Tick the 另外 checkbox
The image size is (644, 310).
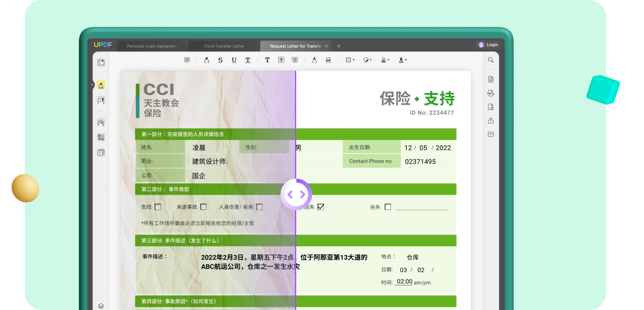[x=388, y=207]
